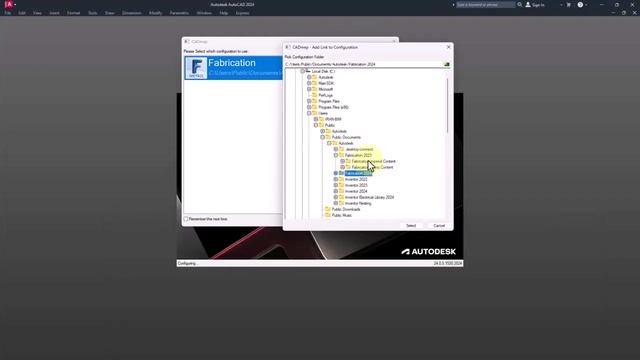Click the Cancel button

[x=439, y=226]
